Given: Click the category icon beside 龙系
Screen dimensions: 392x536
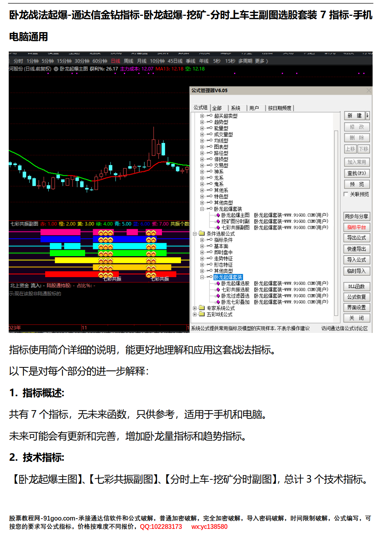Looking at the screenshot, I should (x=209, y=178).
